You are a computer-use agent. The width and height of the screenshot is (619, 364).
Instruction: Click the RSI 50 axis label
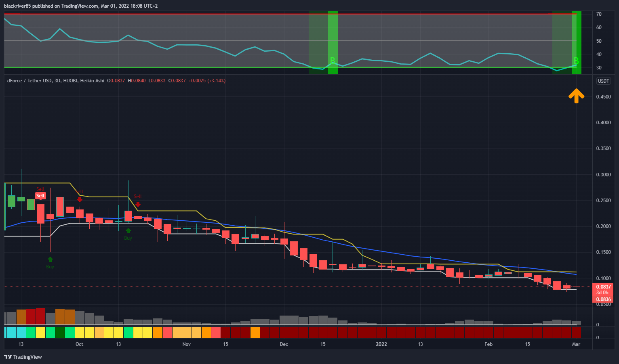[599, 41]
